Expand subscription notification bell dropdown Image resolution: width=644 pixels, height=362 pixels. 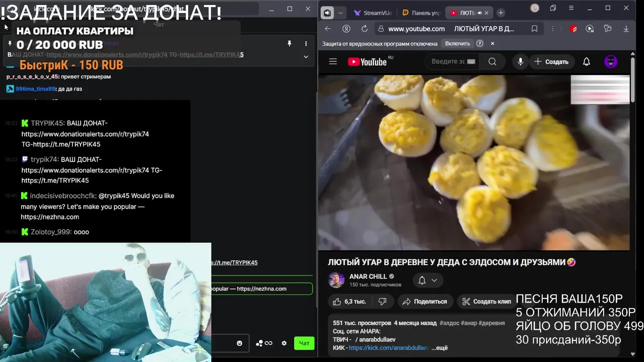point(428,280)
